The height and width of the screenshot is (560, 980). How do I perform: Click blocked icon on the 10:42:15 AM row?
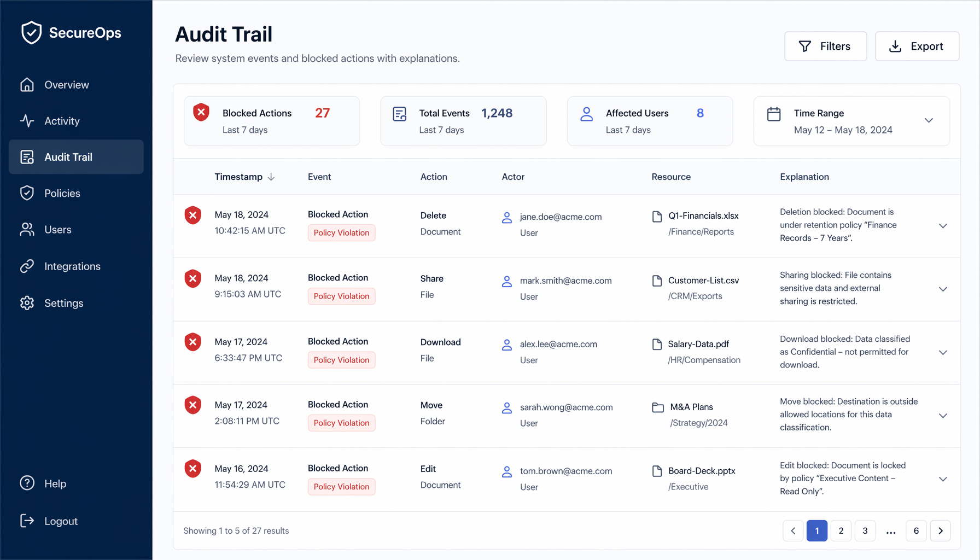pyautogui.click(x=192, y=215)
